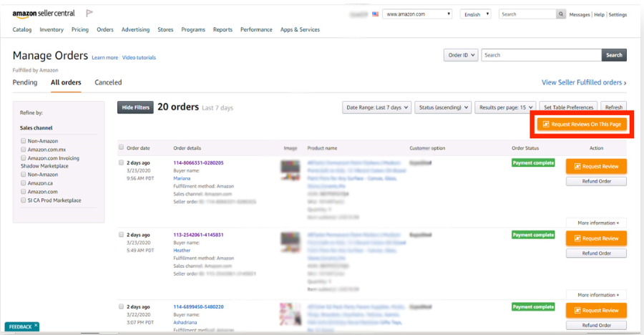
Task: Click Request Review for Heather's order
Action: [596, 238]
